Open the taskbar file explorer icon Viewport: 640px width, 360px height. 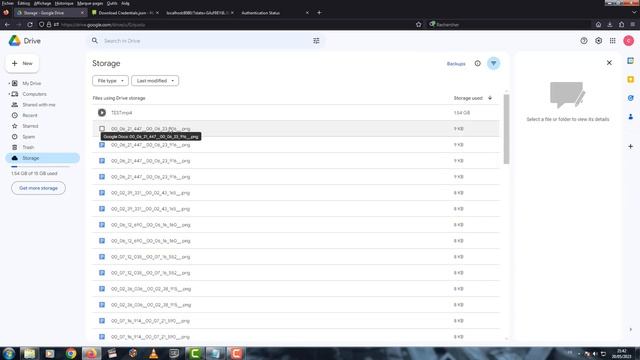pyautogui.click(x=29, y=353)
